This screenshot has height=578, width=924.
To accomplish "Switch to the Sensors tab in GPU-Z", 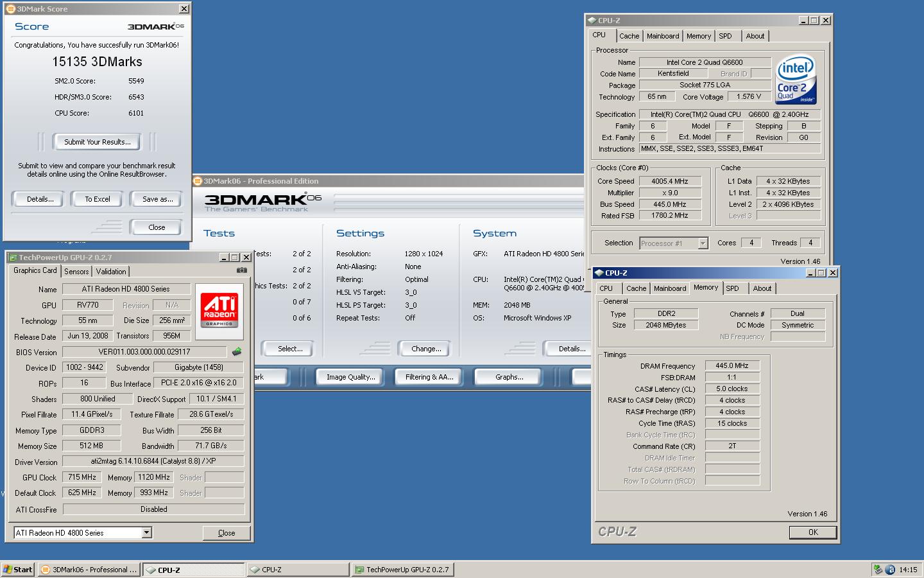I will [76, 272].
